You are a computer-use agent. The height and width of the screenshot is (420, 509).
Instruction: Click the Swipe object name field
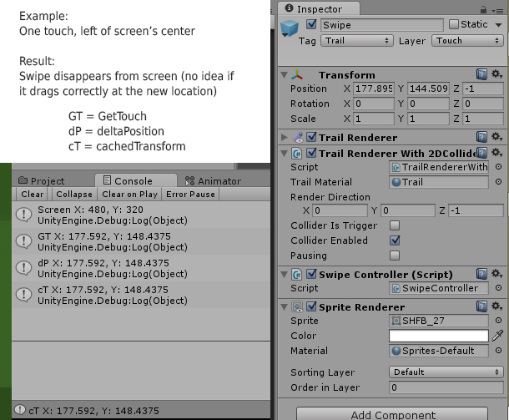pos(382,25)
